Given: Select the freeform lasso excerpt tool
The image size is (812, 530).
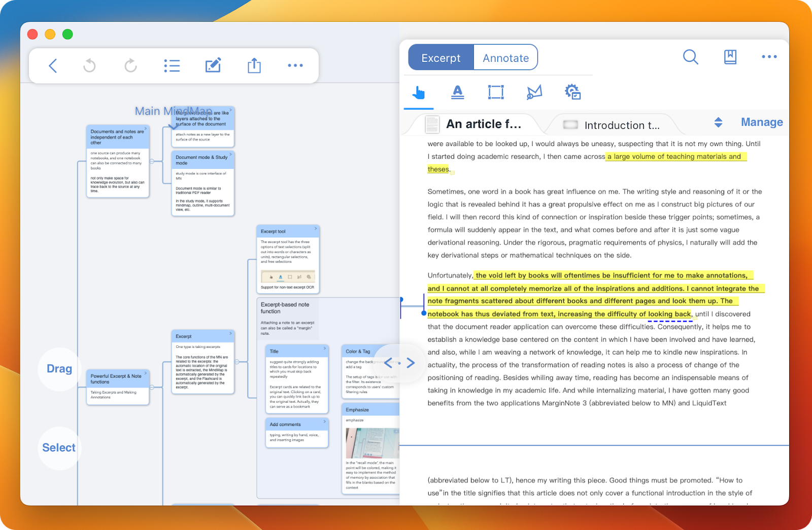Looking at the screenshot, I should pyautogui.click(x=534, y=92).
